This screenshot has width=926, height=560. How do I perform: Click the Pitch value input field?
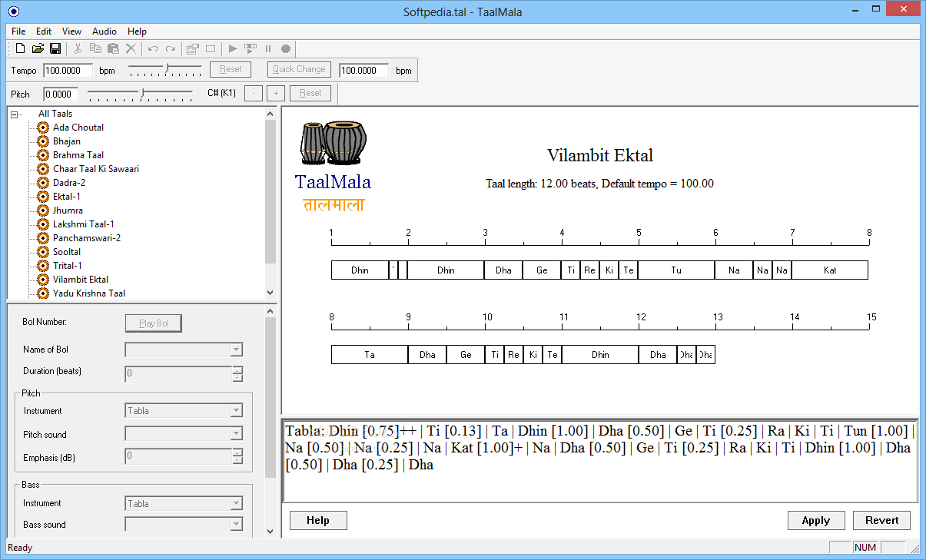coord(59,94)
